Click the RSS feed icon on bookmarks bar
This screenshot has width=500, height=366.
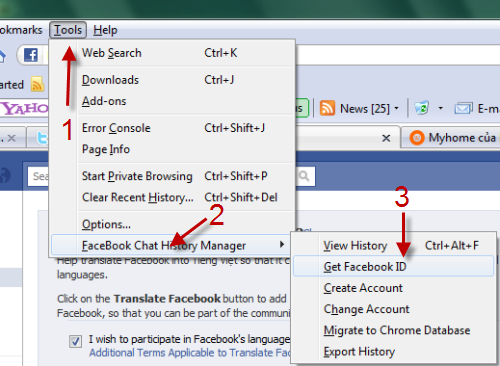tap(37, 84)
